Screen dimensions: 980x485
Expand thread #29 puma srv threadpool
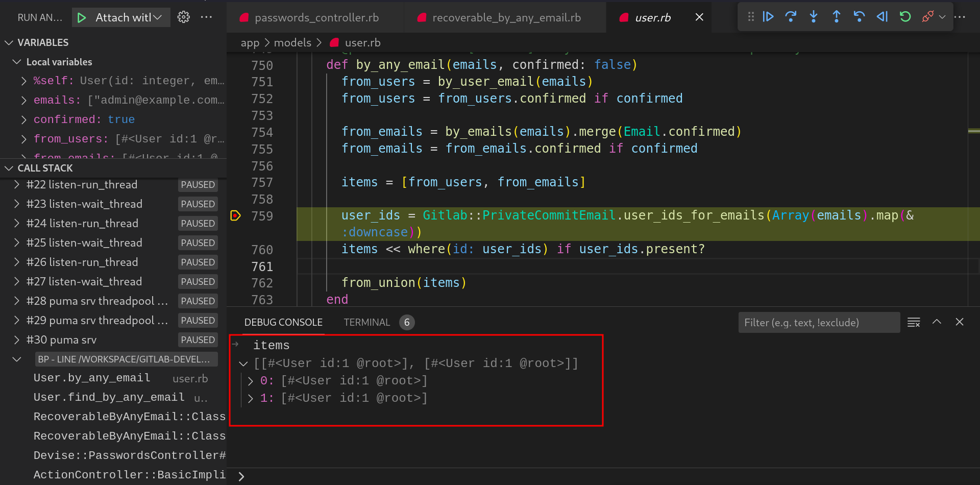17,320
